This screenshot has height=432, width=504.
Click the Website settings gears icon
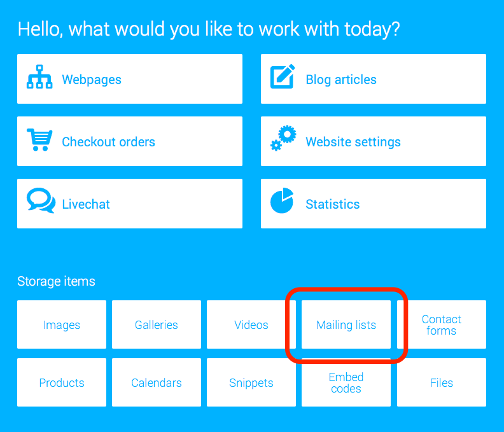pos(283,138)
